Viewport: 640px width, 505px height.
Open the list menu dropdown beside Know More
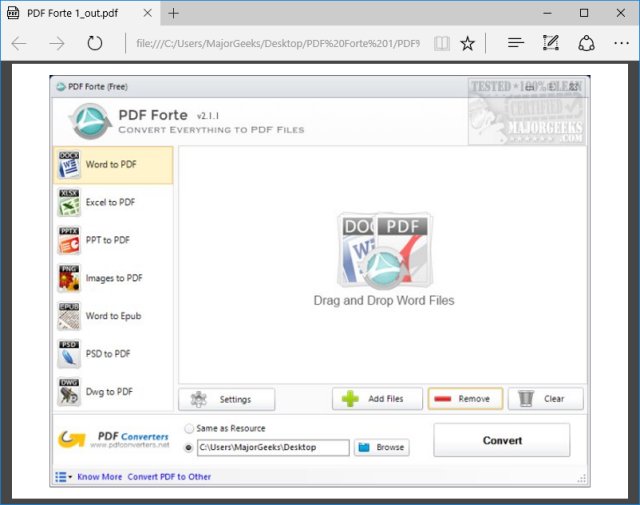click(x=63, y=477)
